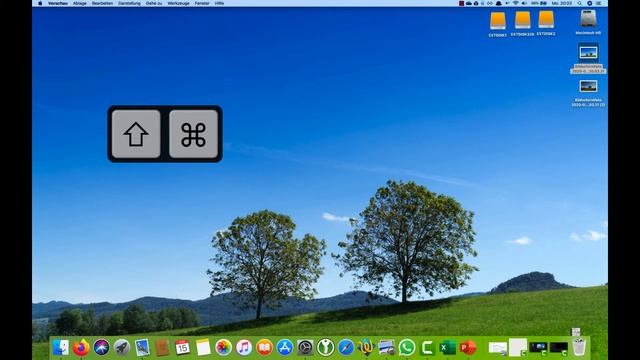The height and width of the screenshot is (360, 640).
Task: Open Microsoft PowerPoint in the Dock
Action: pos(468,347)
